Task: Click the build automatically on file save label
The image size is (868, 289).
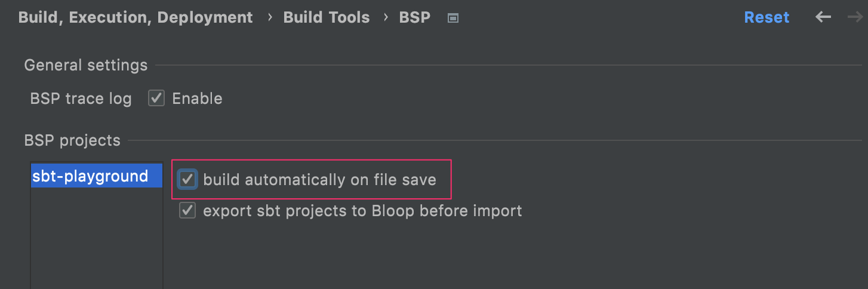Action: [x=319, y=179]
